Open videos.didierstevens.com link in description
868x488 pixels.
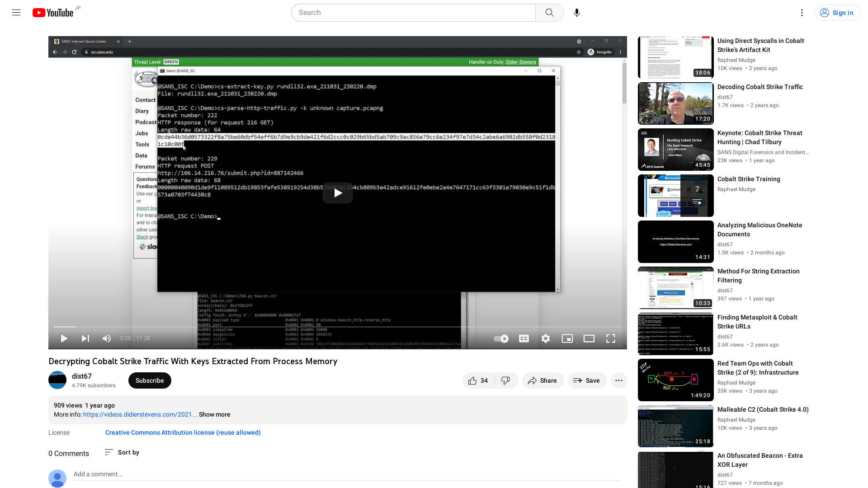tap(140, 414)
